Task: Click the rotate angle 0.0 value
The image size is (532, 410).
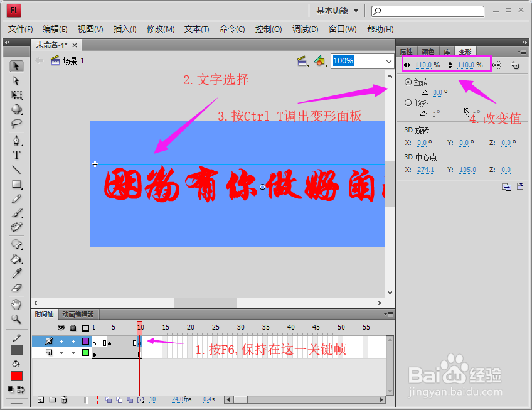Action: [438, 92]
